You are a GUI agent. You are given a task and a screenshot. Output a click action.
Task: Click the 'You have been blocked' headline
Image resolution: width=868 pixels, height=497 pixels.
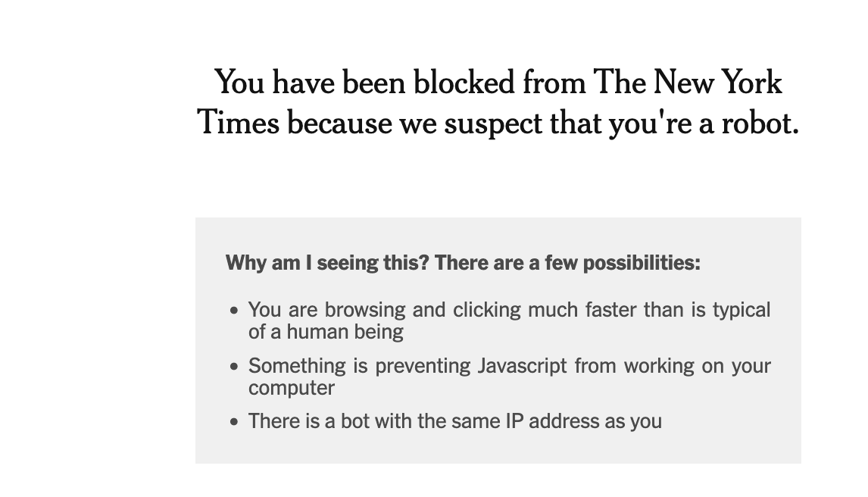coord(498,102)
